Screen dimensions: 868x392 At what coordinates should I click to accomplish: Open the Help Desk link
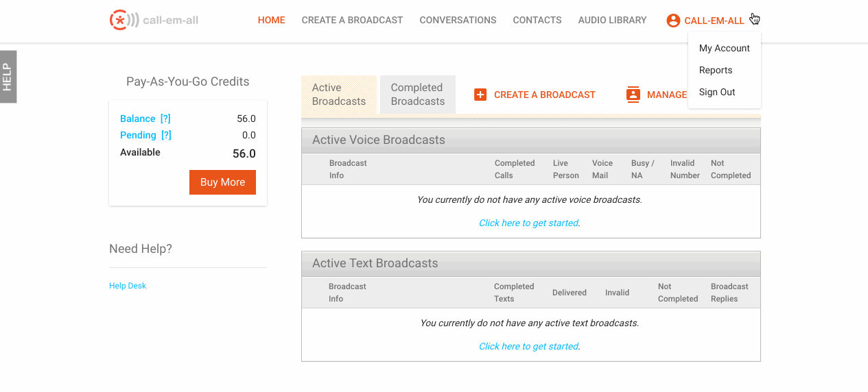tap(128, 286)
